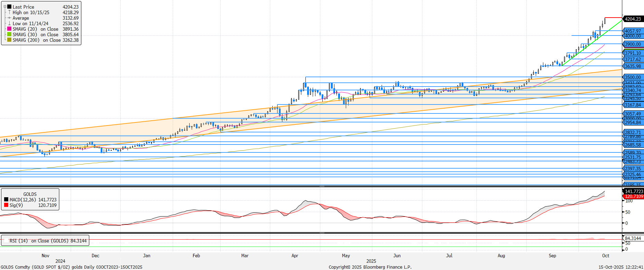The height and width of the screenshot is (270, 644).
Task: Click the Low on 11/14/24 marker icon
Action: 9,23
